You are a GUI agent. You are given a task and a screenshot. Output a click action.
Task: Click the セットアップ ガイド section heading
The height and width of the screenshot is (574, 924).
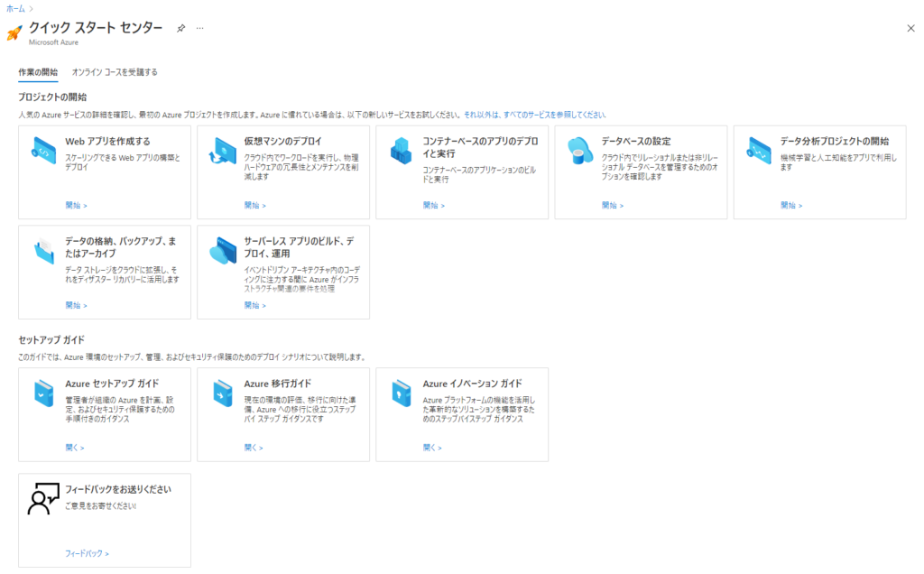pyautogui.click(x=51, y=340)
